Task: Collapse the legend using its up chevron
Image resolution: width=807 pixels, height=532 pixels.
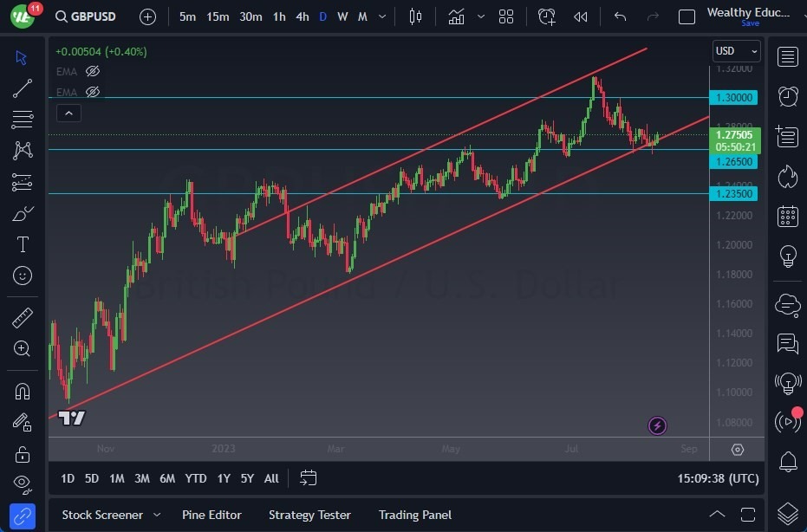Action: pos(68,113)
